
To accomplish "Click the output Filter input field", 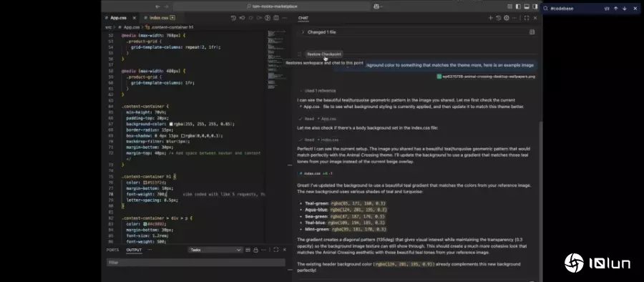I will coord(195,262).
